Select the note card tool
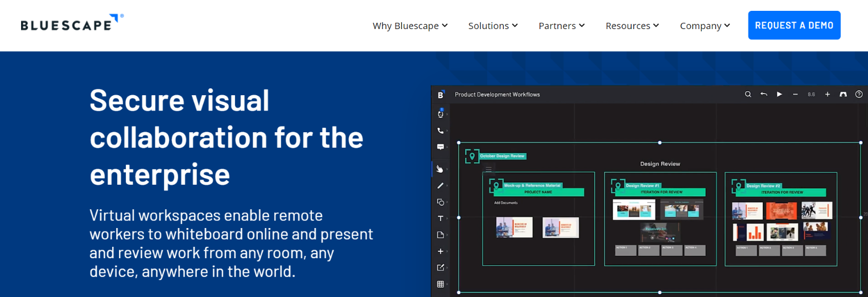The width and height of the screenshot is (868, 297). (440, 235)
